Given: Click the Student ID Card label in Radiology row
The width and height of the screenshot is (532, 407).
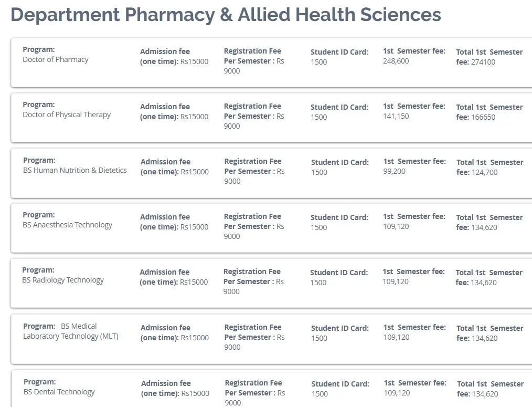Looking at the screenshot, I should click(x=339, y=273).
